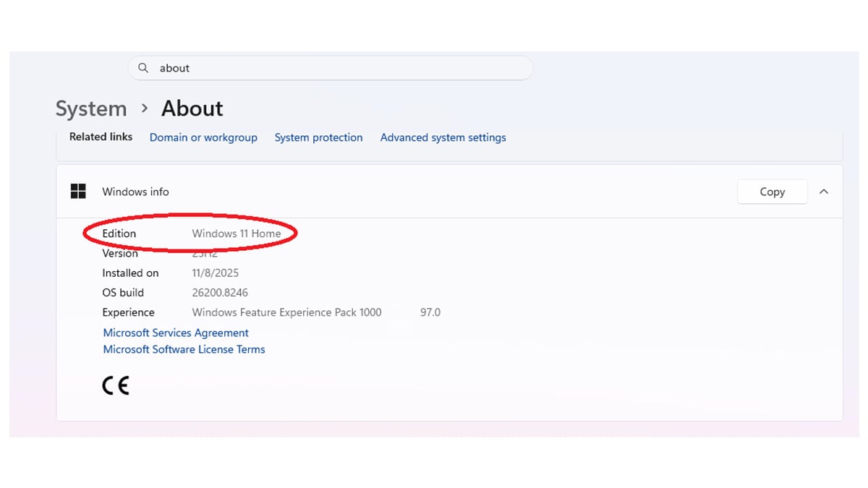The image size is (868, 488).
Task: Open the Microsoft Services Agreement
Action: click(x=176, y=333)
